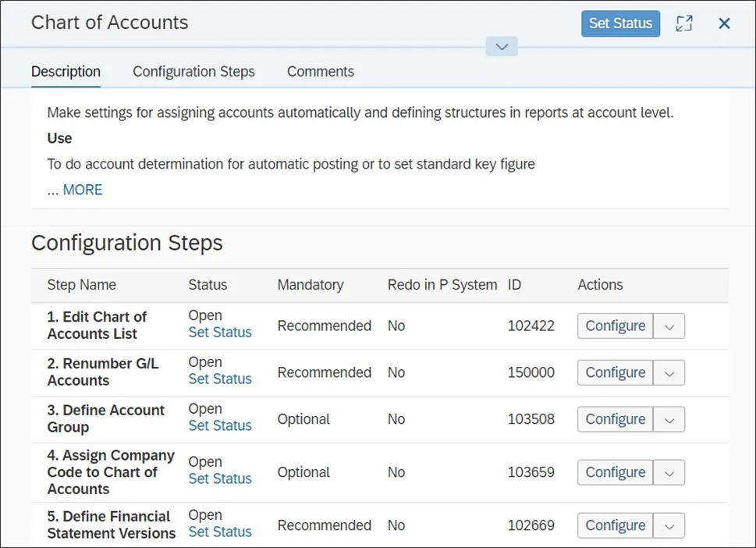Viewport: 756px width, 548px height.
Task: Click the full screen expand icon
Action: tap(684, 23)
